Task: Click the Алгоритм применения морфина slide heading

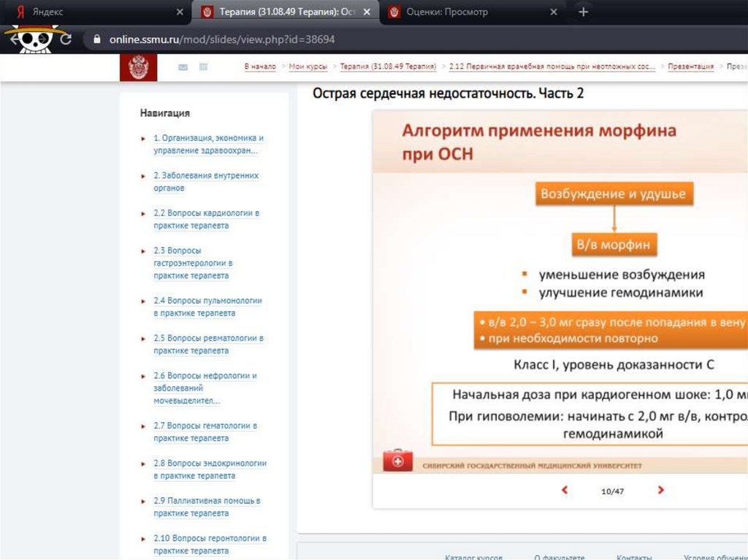Action: click(539, 142)
